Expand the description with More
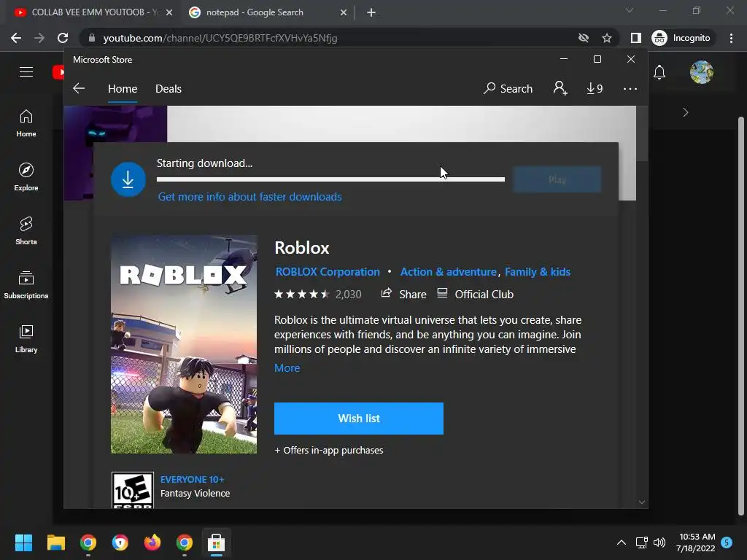 tap(287, 367)
